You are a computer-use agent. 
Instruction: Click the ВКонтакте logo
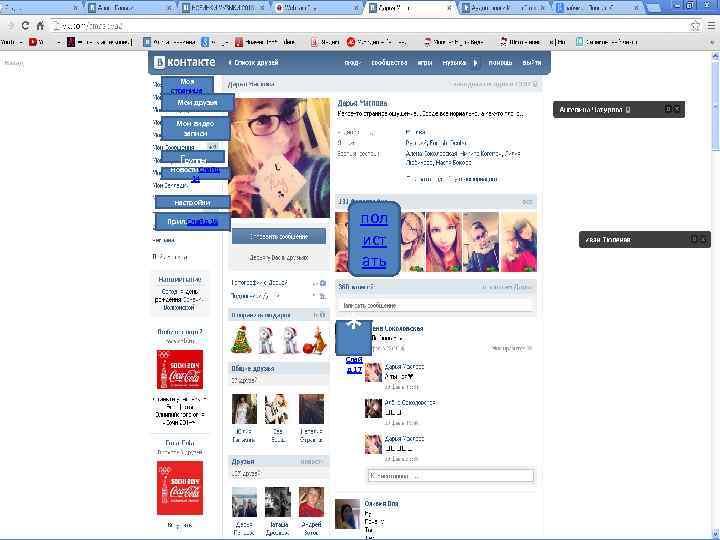[185, 62]
